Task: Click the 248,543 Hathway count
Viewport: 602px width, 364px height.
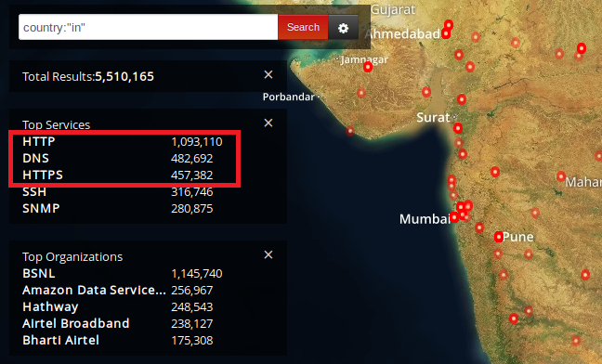Action: 192,307
